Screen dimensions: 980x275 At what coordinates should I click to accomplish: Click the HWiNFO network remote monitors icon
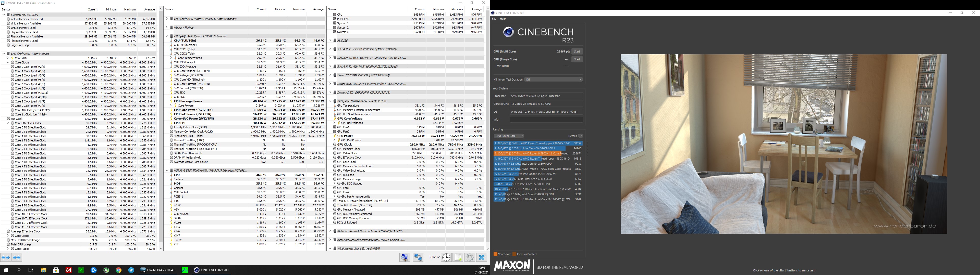point(418,257)
